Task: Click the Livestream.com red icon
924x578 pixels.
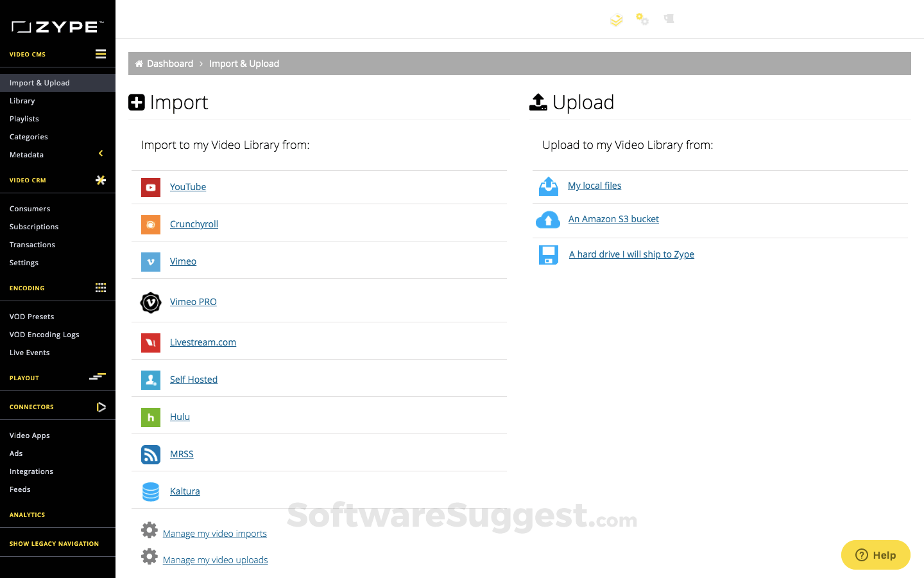Action: coord(151,343)
